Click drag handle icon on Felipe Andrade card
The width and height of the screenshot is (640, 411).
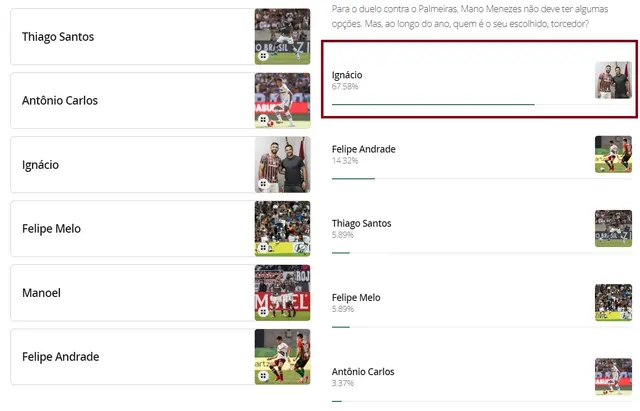click(x=263, y=376)
